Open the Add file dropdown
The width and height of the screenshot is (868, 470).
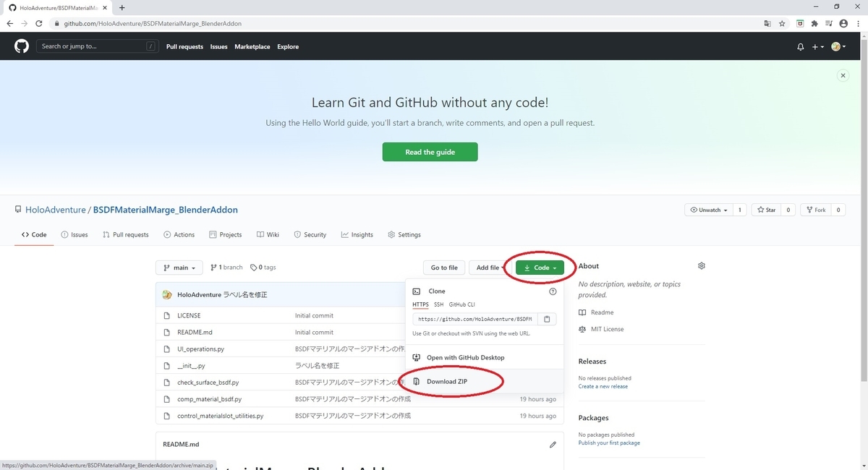click(490, 268)
